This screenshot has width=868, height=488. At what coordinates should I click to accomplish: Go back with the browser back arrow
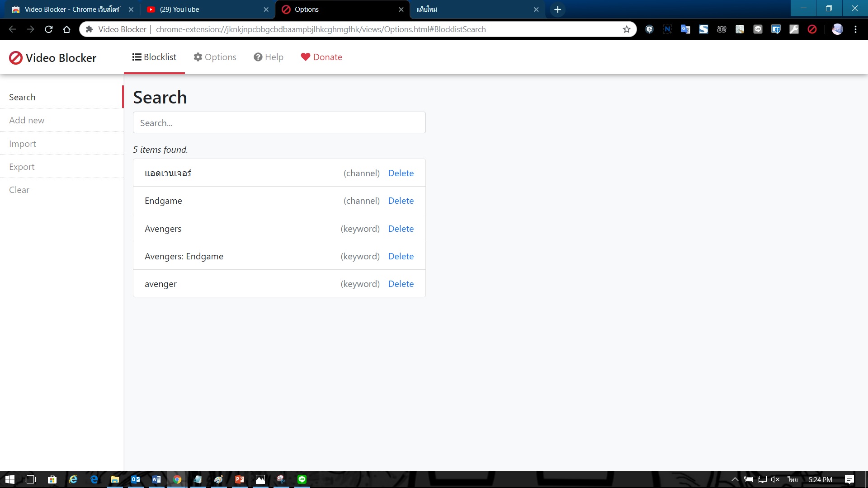(x=13, y=29)
